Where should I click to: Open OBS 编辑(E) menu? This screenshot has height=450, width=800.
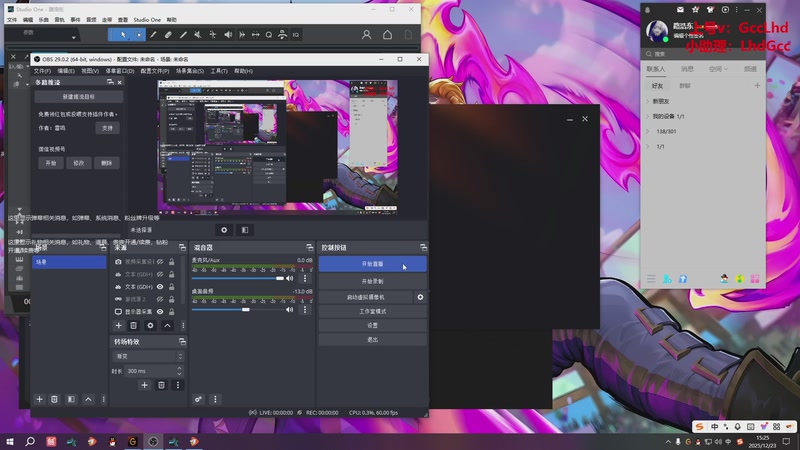pyautogui.click(x=66, y=71)
